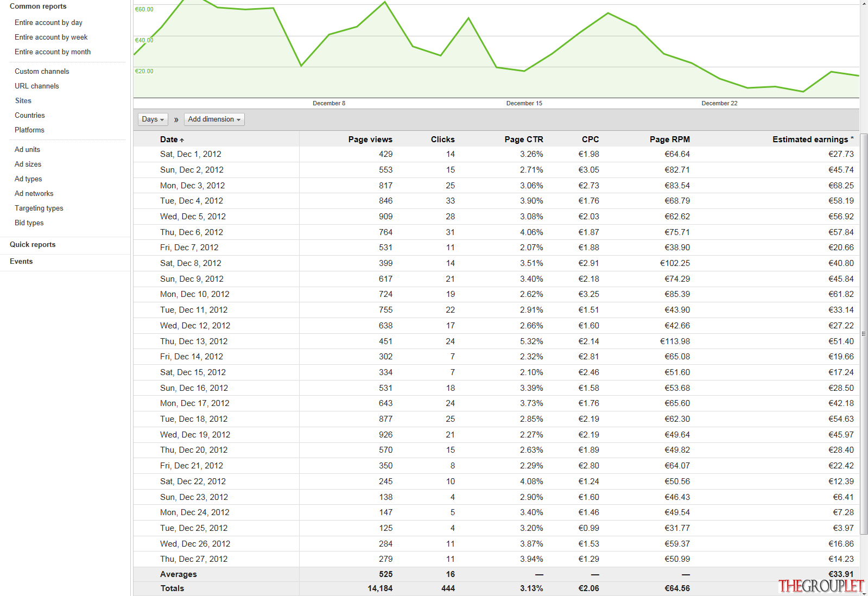Click the Averages row label

click(179, 574)
